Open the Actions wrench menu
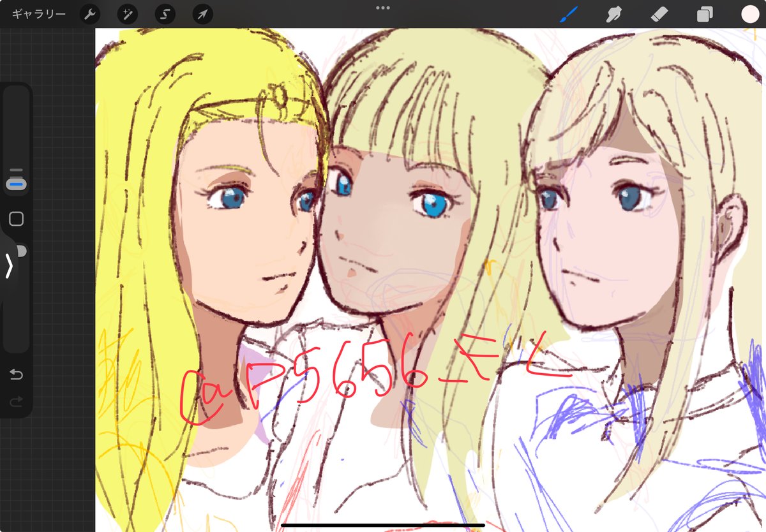The height and width of the screenshot is (532, 766). click(90, 14)
